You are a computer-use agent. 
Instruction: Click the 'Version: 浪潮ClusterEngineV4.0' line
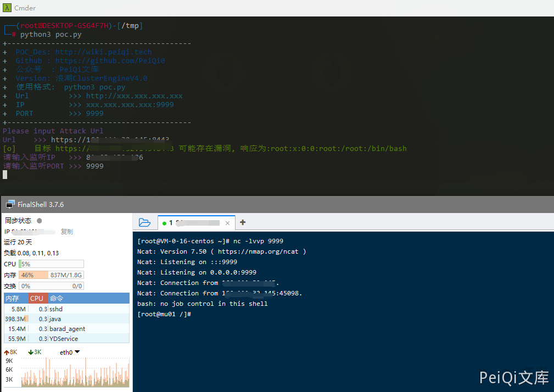coord(81,79)
